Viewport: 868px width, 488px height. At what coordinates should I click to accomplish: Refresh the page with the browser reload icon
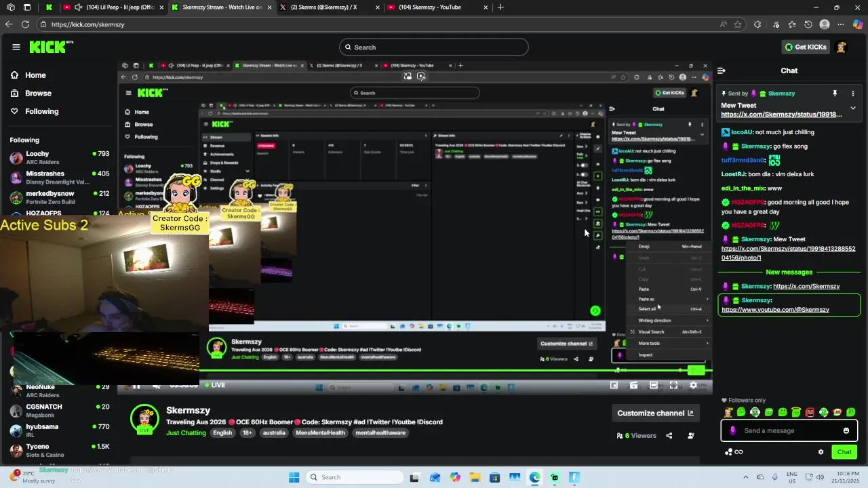point(25,24)
